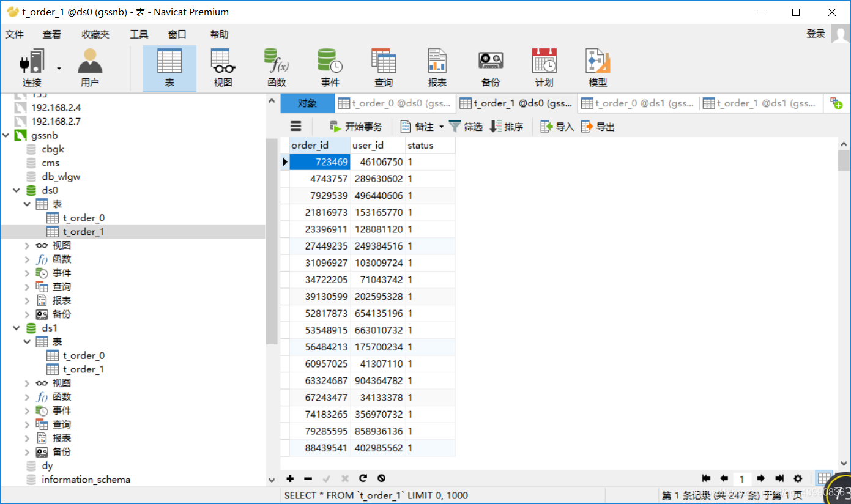Click the 导出 export button
Image resolution: width=851 pixels, height=504 pixels.
click(598, 127)
